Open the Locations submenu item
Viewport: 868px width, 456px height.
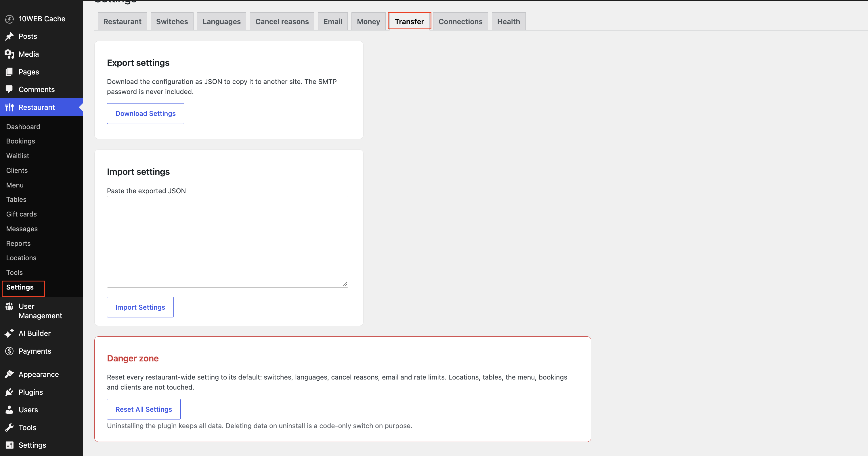pyautogui.click(x=21, y=258)
